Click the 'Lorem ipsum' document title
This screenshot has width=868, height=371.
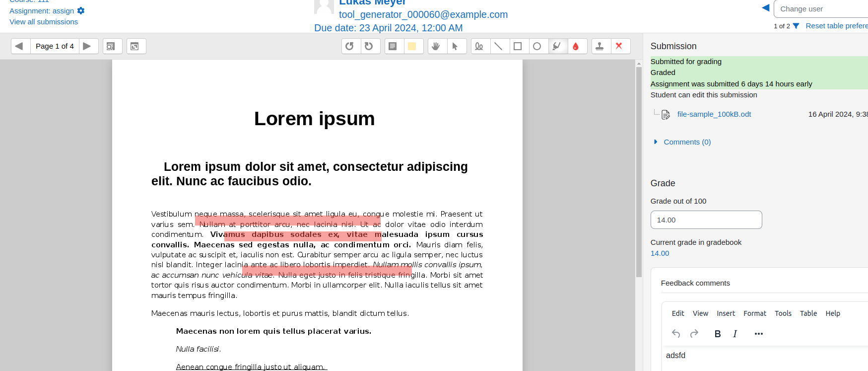coord(315,119)
